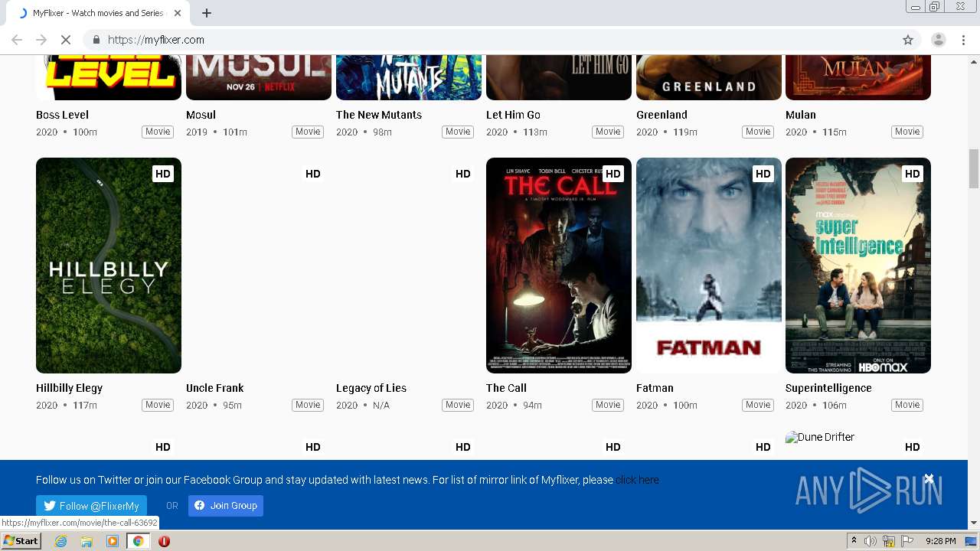Click HD badge on Hillbilly Elegy
The height and width of the screenshot is (551, 980).
(163, 174)
